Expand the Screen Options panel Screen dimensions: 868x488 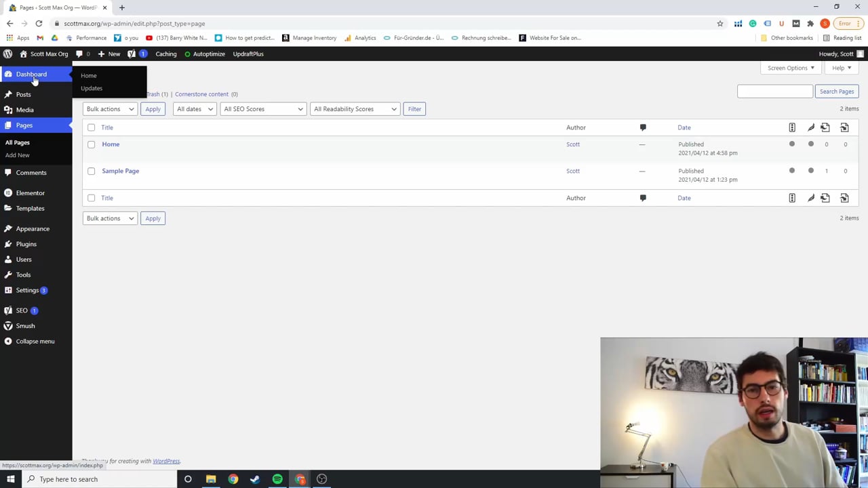point(791,68)
